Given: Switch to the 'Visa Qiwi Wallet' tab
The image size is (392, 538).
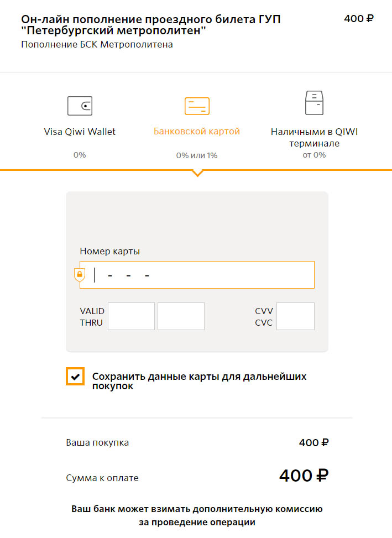Looking at the screenshot, I should pos(80,132).
